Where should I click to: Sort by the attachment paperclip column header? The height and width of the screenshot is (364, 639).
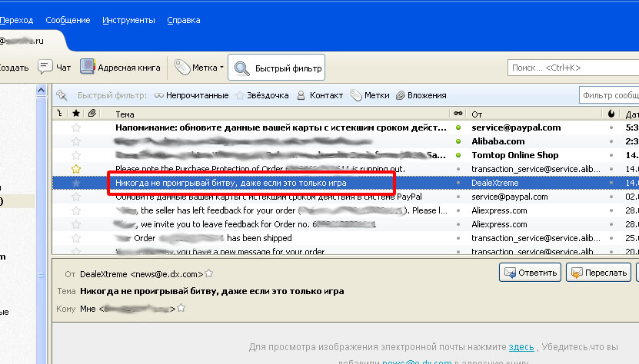click(x=92, y=114)
